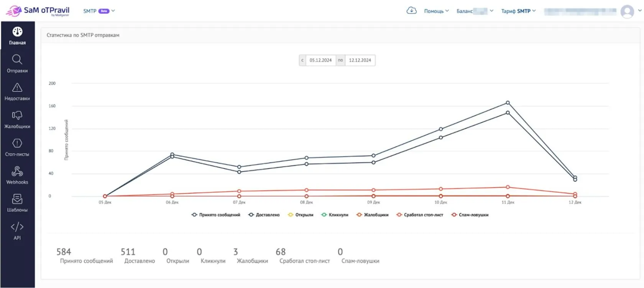This screenshot has width=644, height=288.
Task: Click the start date field 05.12.2024
Action: 321,60
